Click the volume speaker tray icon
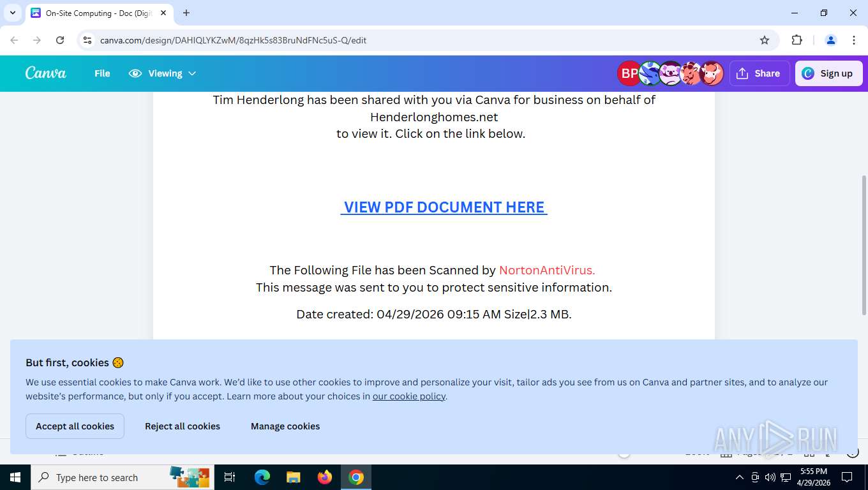This screenshot has width=868, height=490. pyautogui.click(x=770, y=477)
